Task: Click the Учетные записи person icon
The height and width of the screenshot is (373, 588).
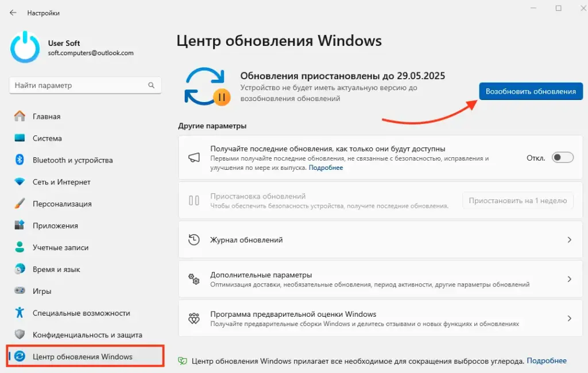Action: tap(20, 247)
